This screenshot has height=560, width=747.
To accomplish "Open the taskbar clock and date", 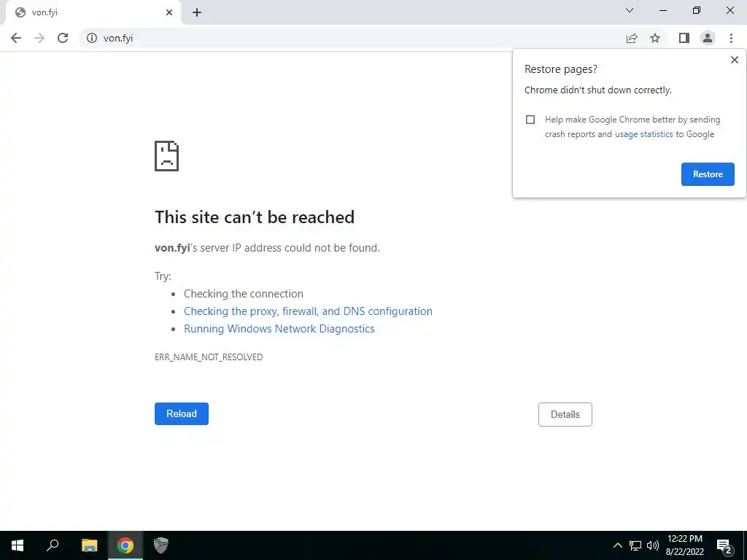I will point(684,545).
